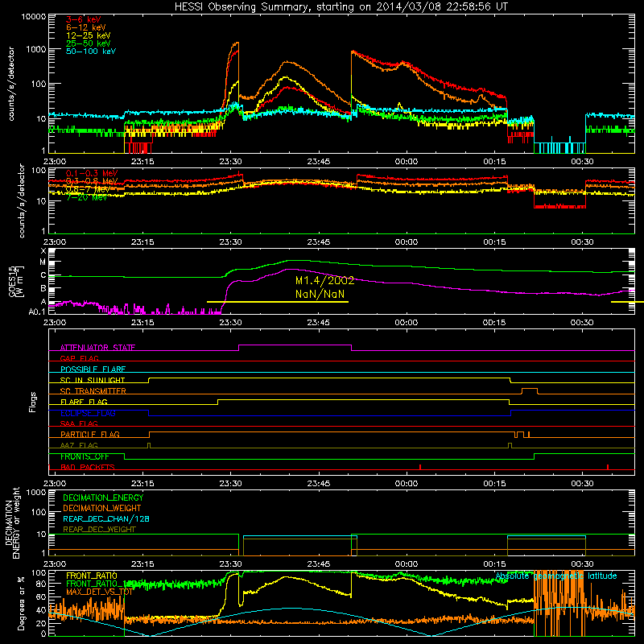The image size is (644, 644).
Task: Select the SC_IN_SUNLIGHT flag label
Action: [93, 380]
